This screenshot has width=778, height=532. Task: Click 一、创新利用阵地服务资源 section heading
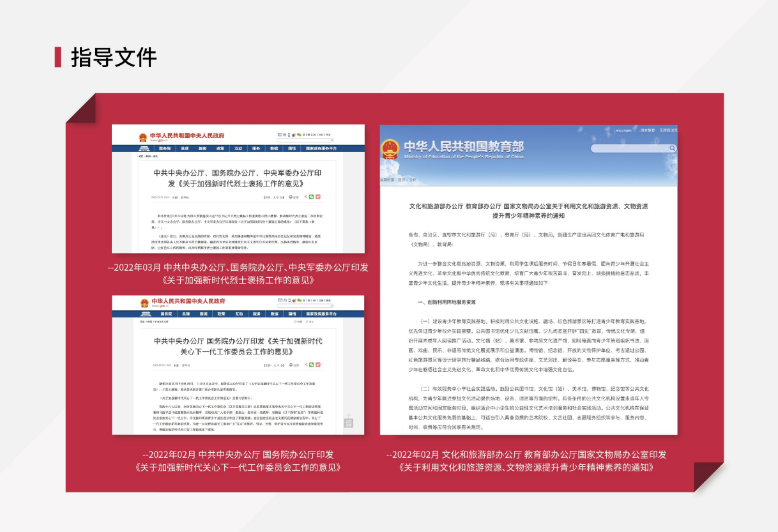click(x=446, y=302)
